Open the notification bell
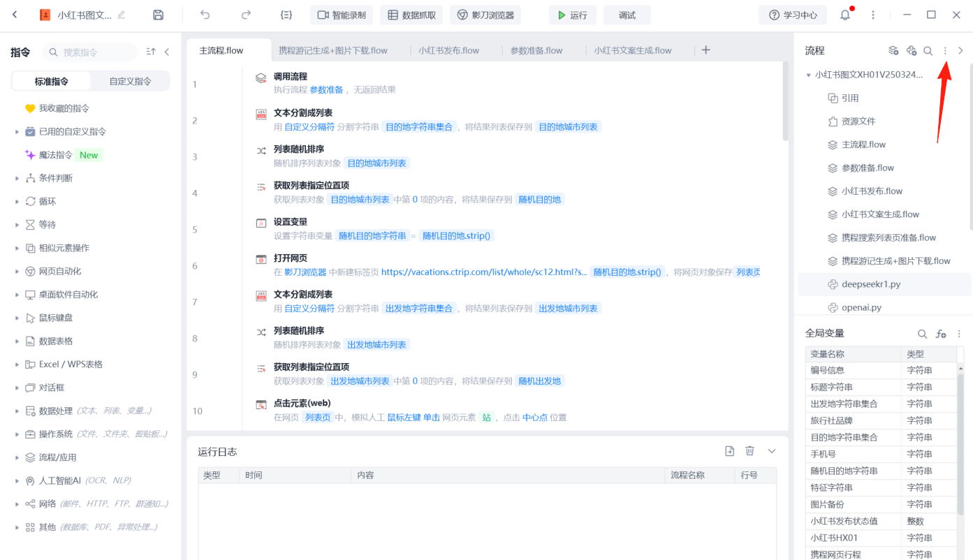The width and height of the screenshot is (973, 560). (845, 15)
